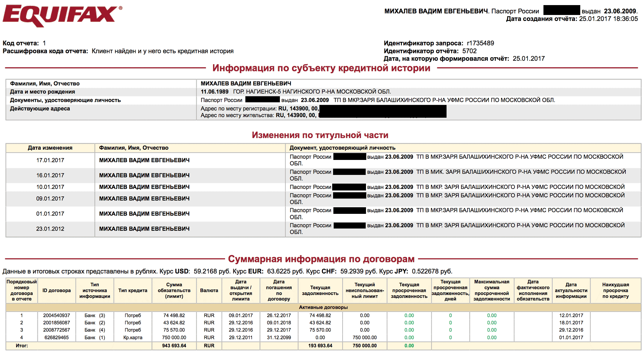Image resolution: width=644 pixels, height=354 pixels.
Task: Click contract ID 2008772567
Action: (56, 330)
